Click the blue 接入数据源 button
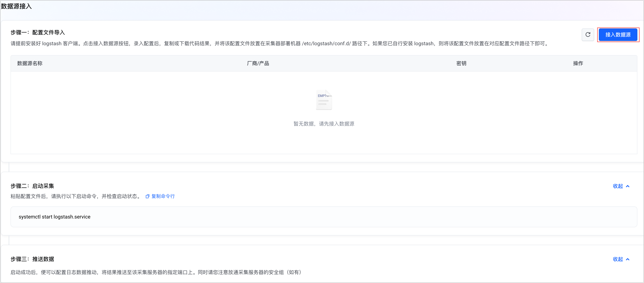Viewport: 644px width, 283px height. [x=618, y=34]
